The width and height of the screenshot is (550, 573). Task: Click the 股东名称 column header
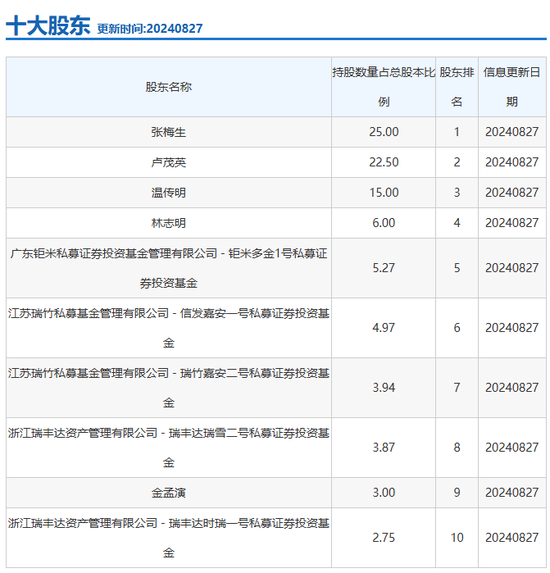coord(168,87)
